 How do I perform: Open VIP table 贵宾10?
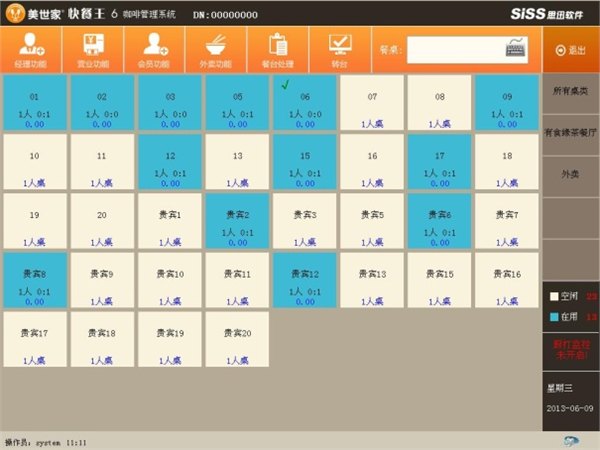pyautogui.click(x=170, y=280)
